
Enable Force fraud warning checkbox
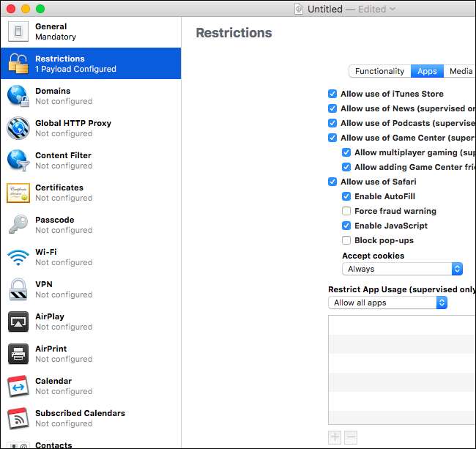tap(346, 211)
